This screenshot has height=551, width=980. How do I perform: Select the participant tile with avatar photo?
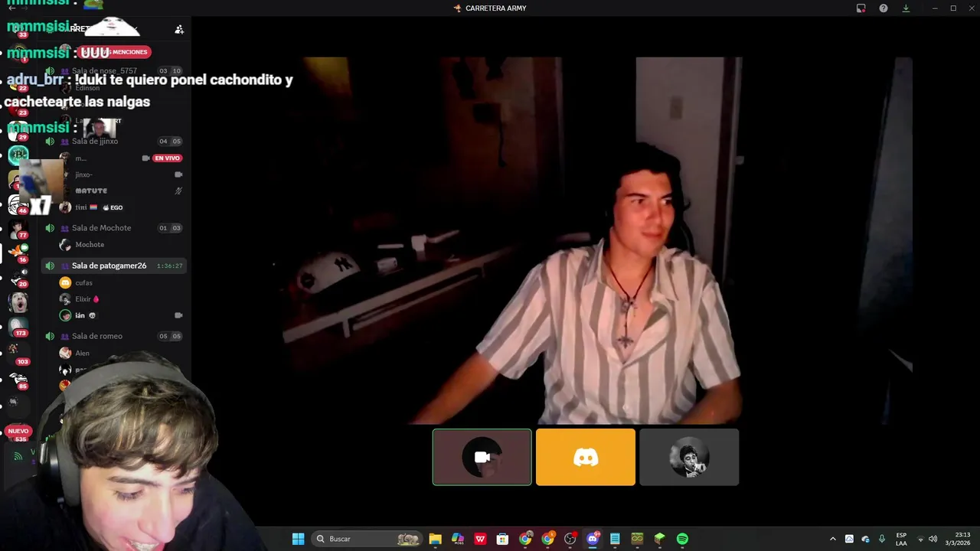[x=689, y=457]
